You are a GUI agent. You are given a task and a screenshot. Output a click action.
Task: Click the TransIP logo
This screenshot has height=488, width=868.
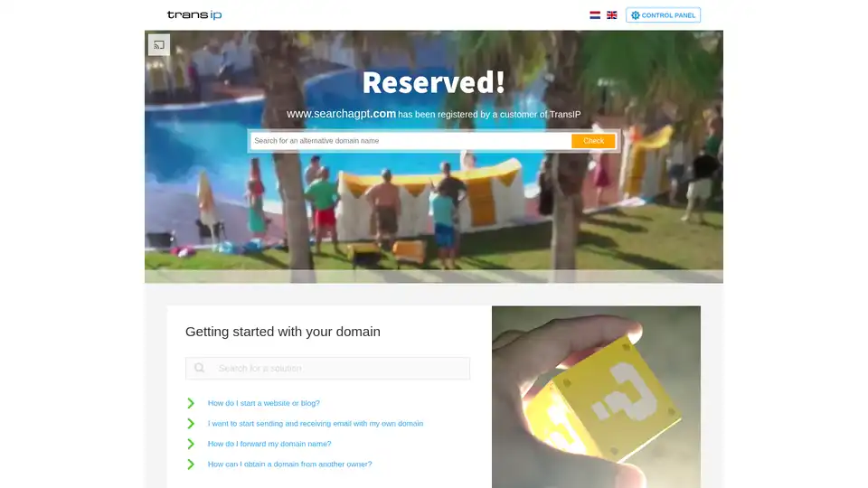pos(194,15)
